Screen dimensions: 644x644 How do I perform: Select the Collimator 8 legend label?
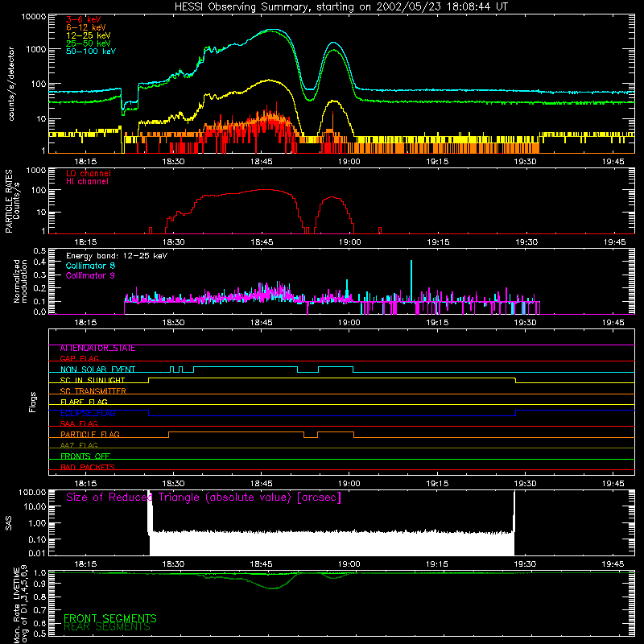90,266
